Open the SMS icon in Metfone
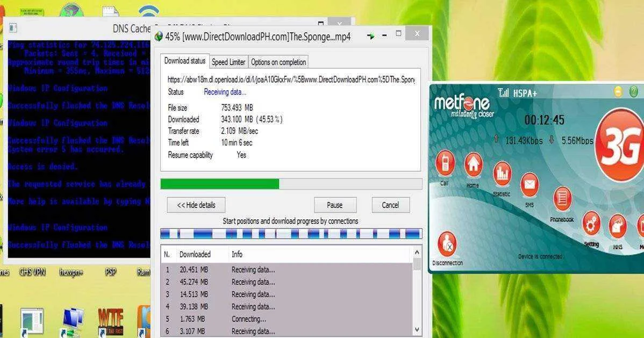This screenshot has height=338, width=644. pyautogui.click(x=529, y=185)
